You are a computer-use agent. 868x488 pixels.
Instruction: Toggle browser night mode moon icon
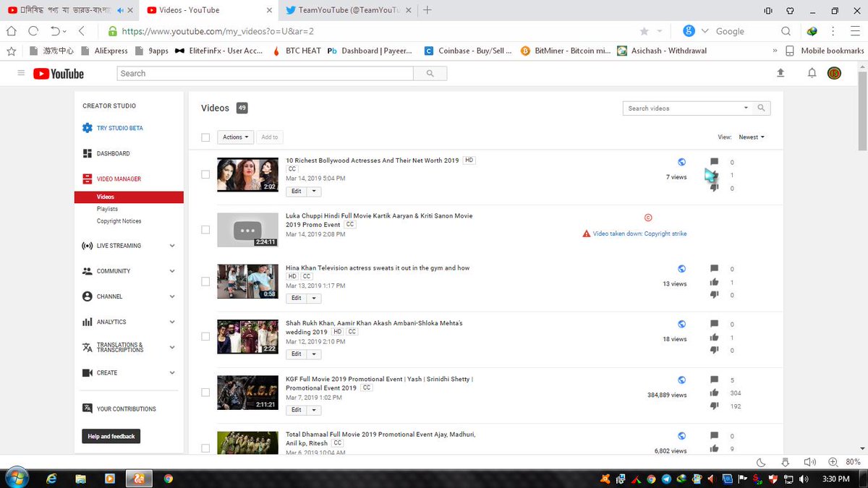pos(761,462)
